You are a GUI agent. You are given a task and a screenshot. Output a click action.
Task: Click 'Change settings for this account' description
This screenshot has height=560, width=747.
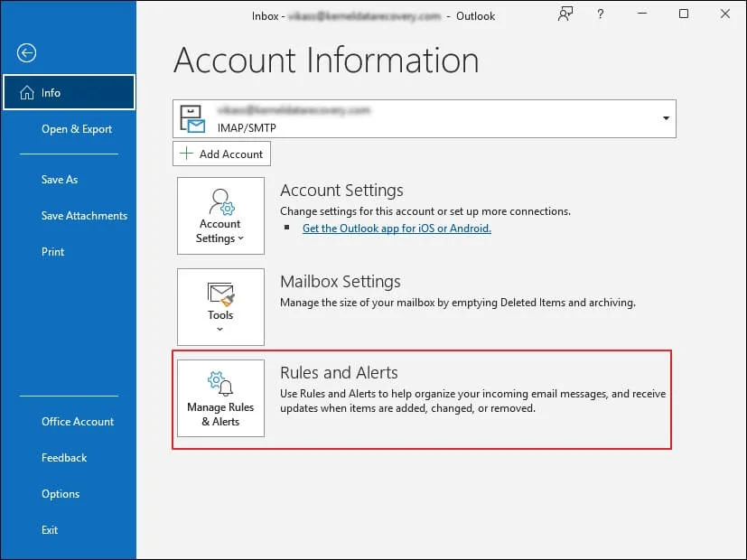[x=425, y=211]
